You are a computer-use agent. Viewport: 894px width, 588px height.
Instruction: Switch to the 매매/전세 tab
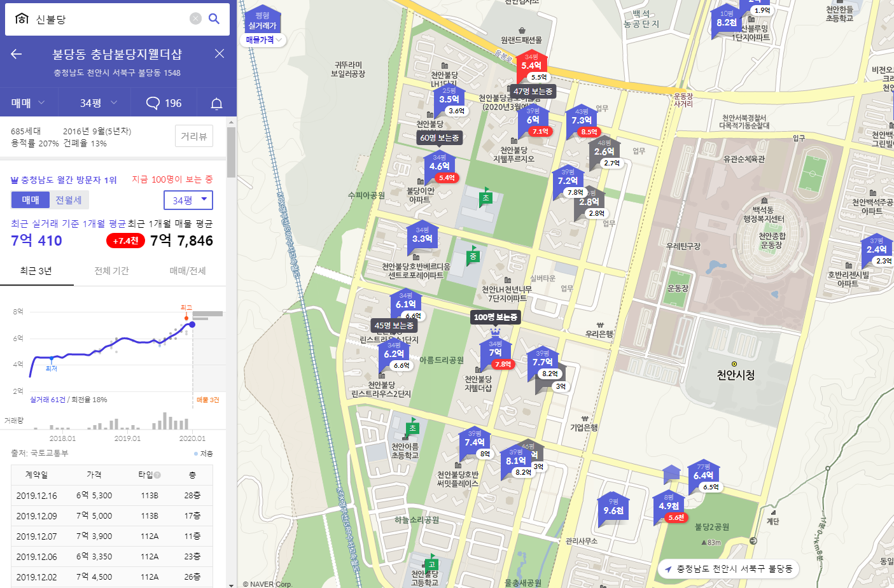click(188, 270)
